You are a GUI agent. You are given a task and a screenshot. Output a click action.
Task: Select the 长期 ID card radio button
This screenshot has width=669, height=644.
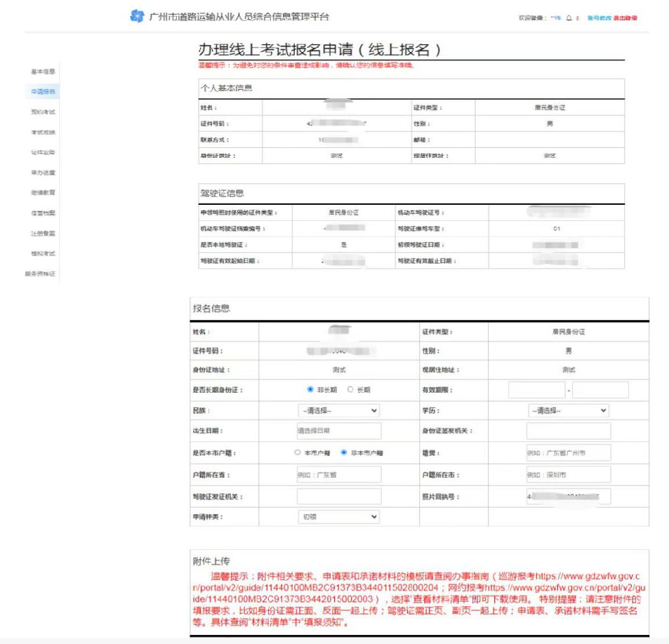click(x=350, y=389)
